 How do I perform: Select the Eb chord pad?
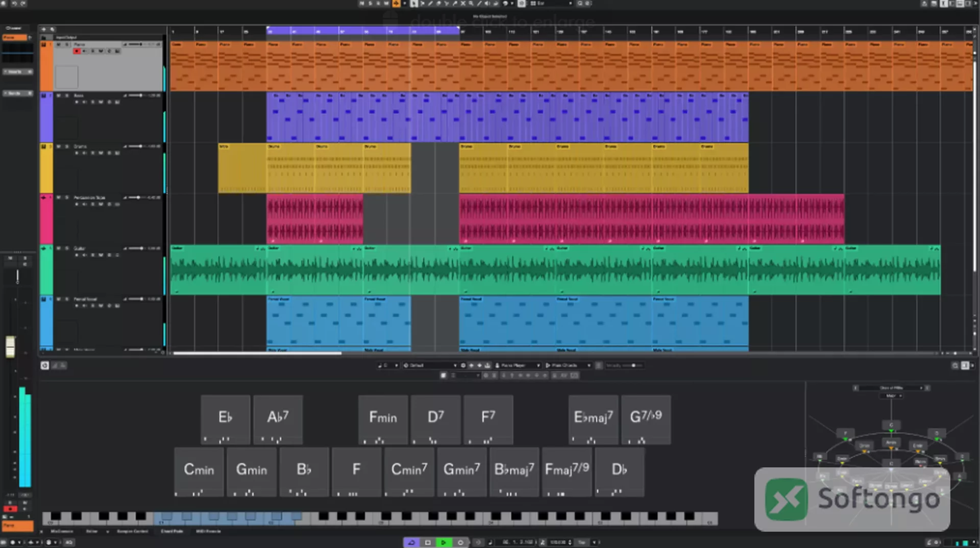(x=225, y=419)
